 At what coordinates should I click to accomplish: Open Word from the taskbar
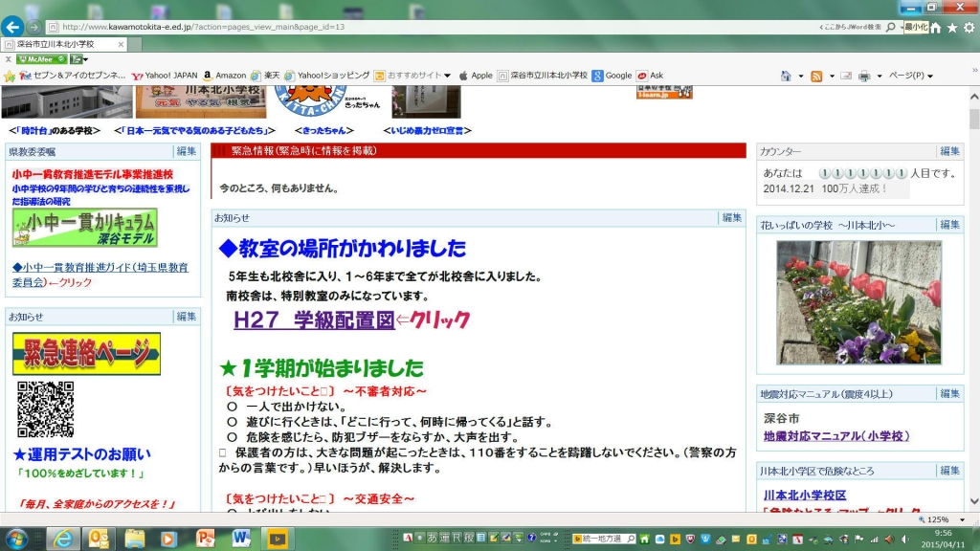pos(241,538)
